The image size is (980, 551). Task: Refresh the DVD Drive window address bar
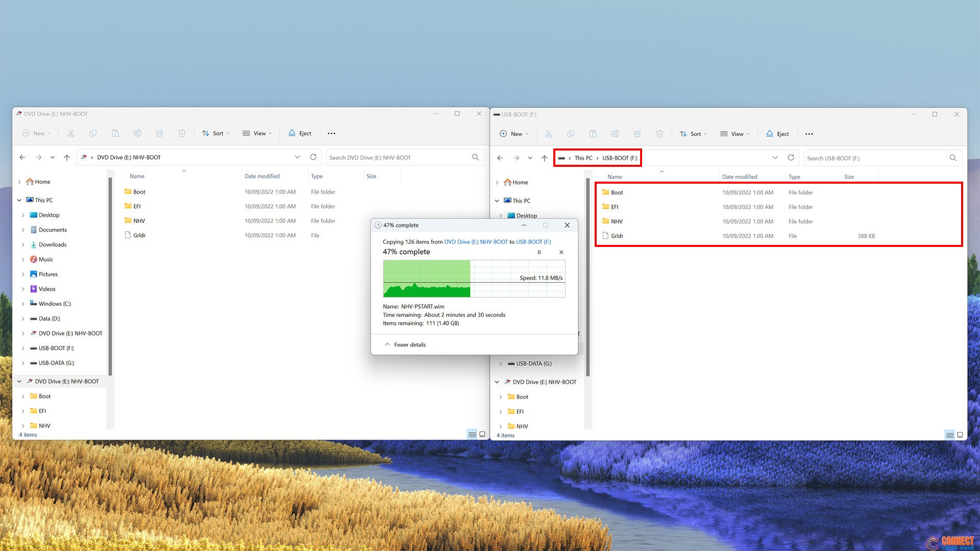313,157
